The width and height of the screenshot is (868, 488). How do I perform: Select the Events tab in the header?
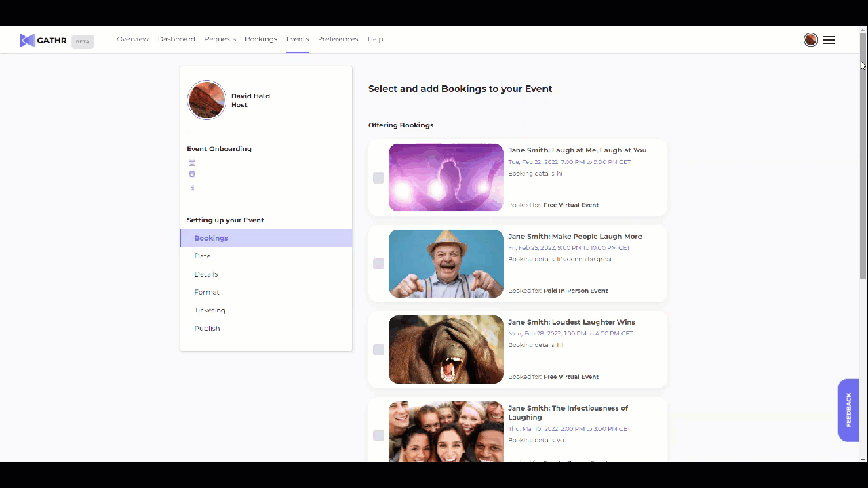coord(297,39)
